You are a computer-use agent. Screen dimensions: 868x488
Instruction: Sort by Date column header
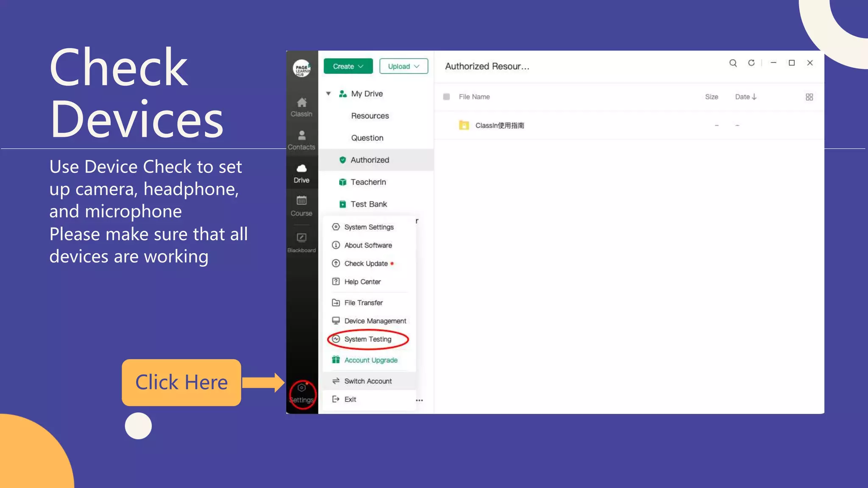tap(746, 97)
